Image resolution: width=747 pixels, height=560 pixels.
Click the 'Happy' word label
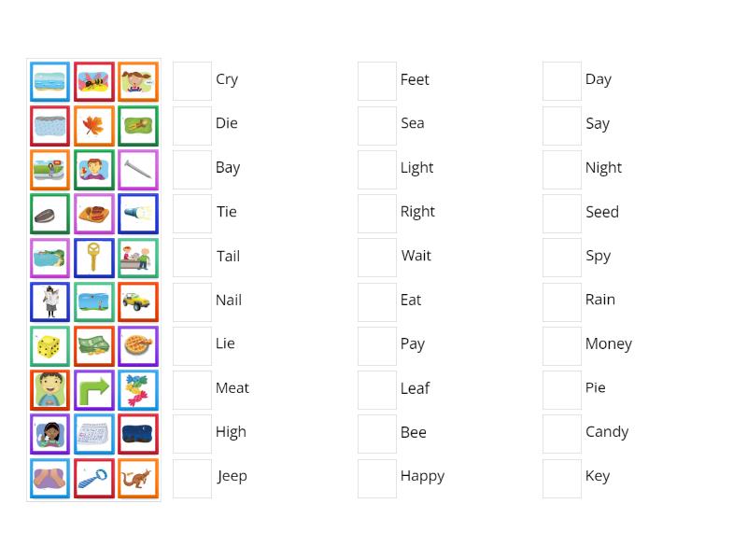coord(422,475)
